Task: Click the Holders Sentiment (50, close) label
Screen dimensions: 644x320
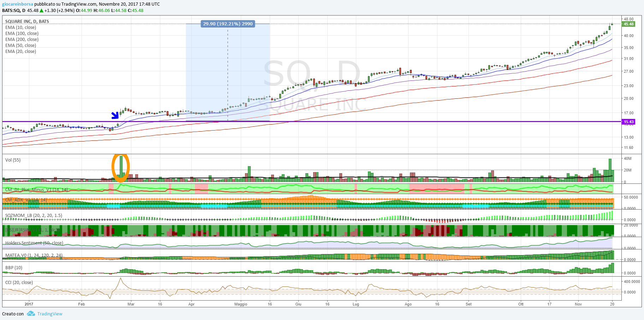Action: pyautogui.click(x=34, y=243)
